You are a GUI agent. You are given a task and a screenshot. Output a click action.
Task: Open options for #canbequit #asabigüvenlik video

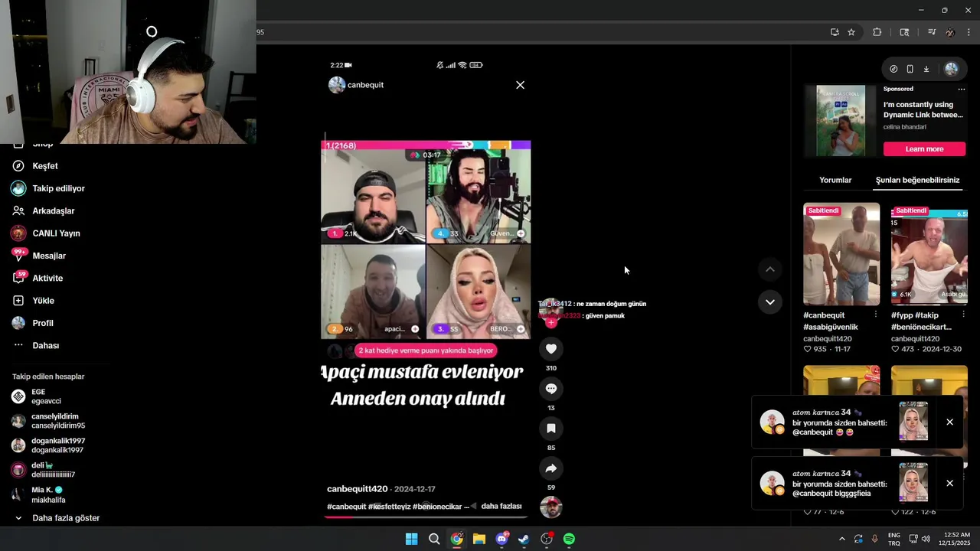click(x=876, y=315)
